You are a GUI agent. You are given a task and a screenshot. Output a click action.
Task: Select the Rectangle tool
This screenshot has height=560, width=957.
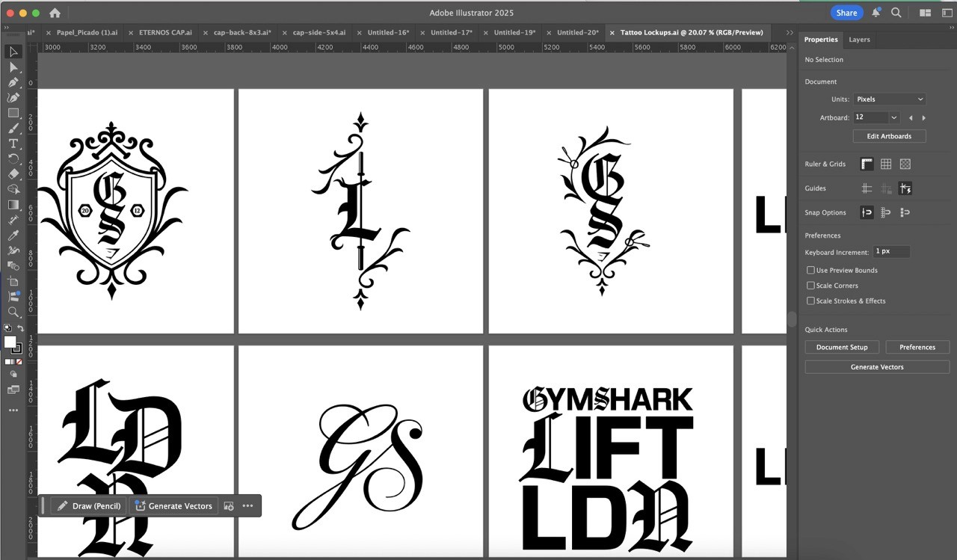pyautogui.click(x=13, y=113)
